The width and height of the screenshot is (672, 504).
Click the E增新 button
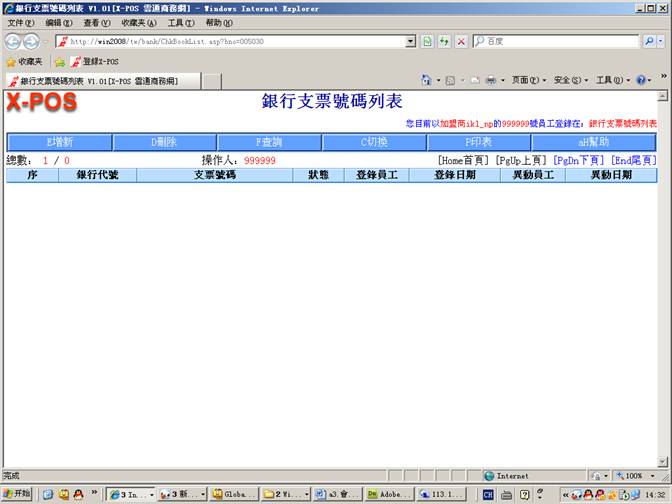coord(59,142)
